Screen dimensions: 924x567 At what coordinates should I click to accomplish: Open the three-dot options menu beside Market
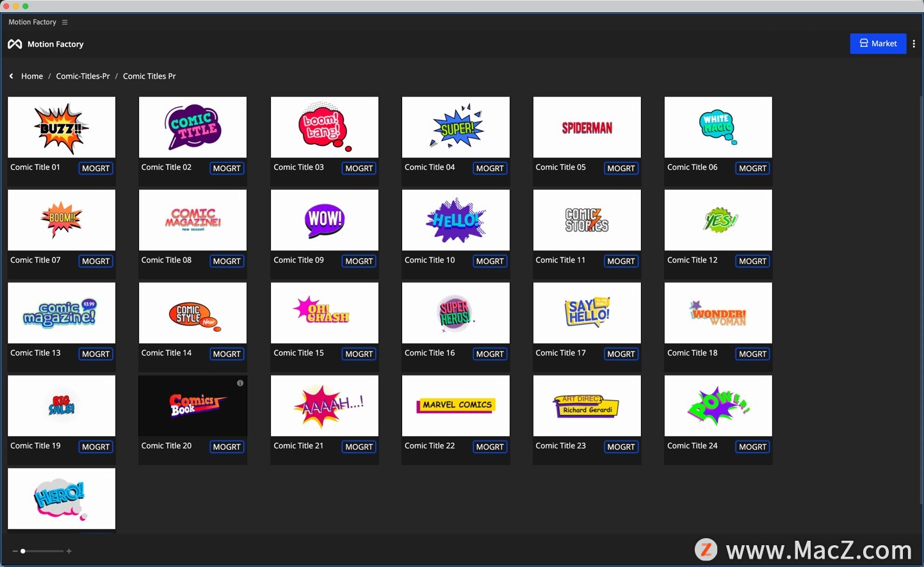pos(914,44)
